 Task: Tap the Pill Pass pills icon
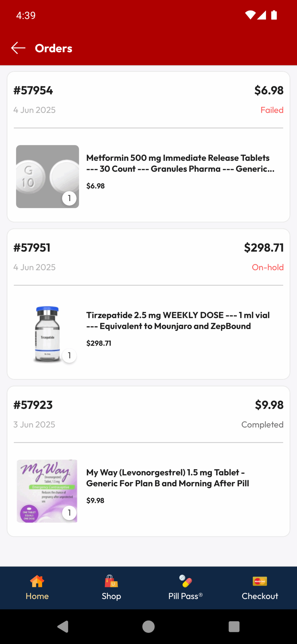coord(185,581)
